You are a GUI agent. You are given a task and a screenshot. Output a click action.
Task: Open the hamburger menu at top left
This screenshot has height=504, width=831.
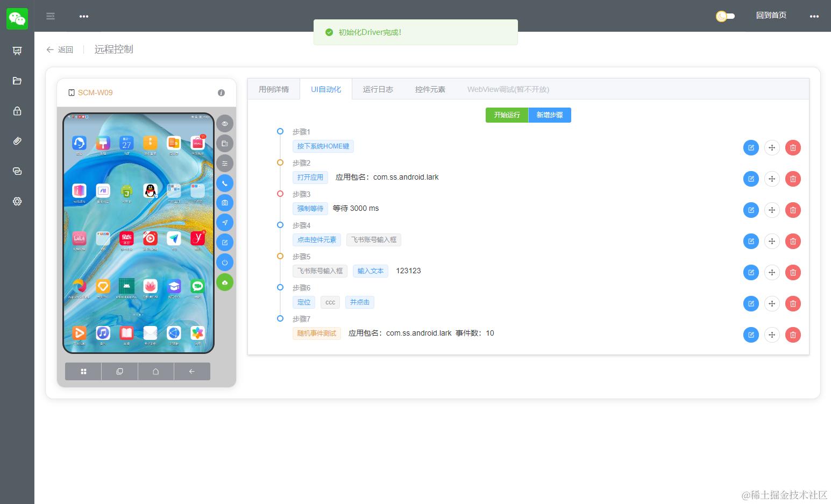coord(51,16)
